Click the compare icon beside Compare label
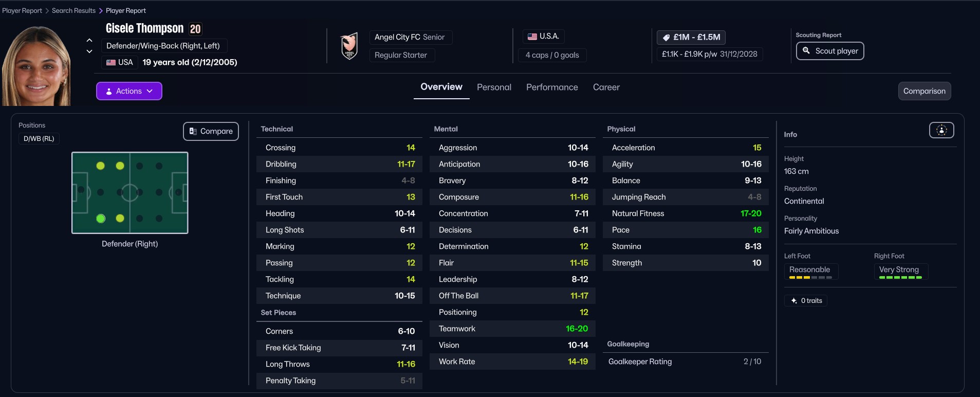 (x=193, y=132)
